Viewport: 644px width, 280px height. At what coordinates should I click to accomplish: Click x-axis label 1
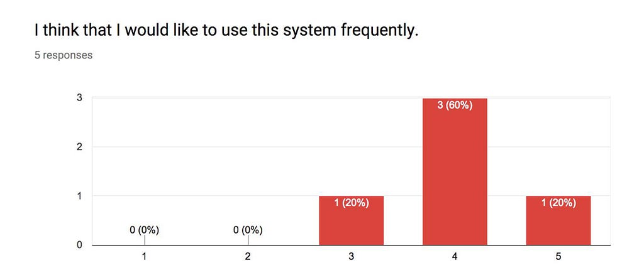[x=144, y=257]
